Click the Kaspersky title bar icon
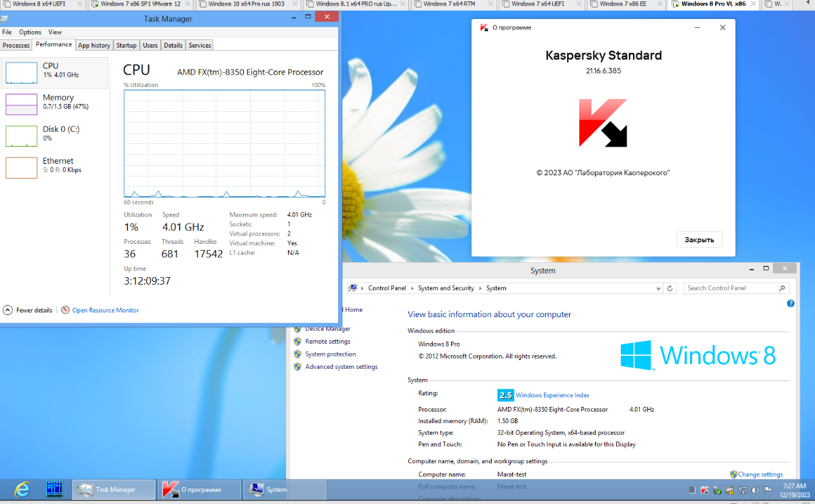This screenshot has height=504, width=815. (484, 28)
